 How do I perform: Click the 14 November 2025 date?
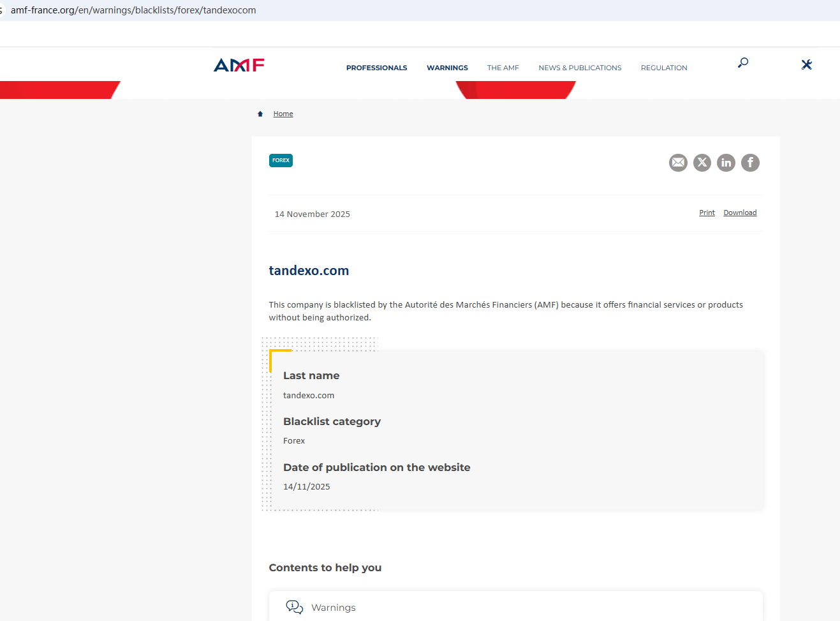click(x=313, y=214)
